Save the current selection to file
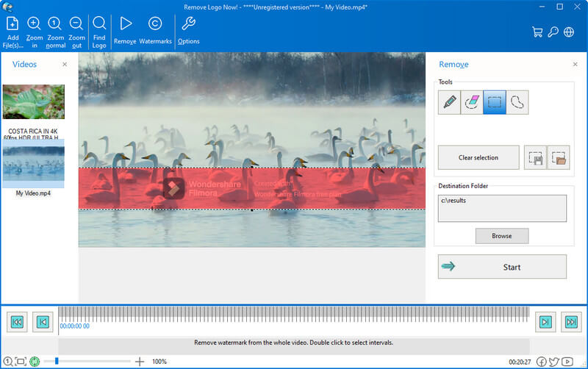 pyautogui.click(x=535, y=158)
